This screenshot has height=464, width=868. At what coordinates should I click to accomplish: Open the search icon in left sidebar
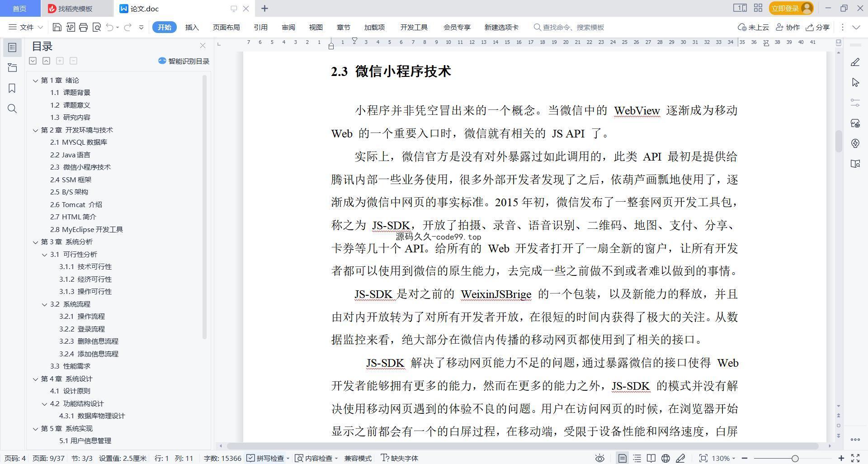click(12, 109)
